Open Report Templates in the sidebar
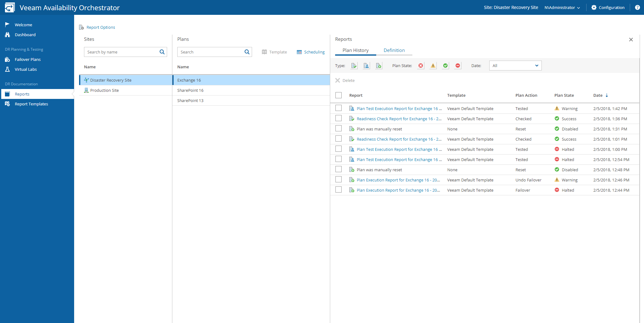The height and width of the screenshot is (323, 644). tap(31, 104)
